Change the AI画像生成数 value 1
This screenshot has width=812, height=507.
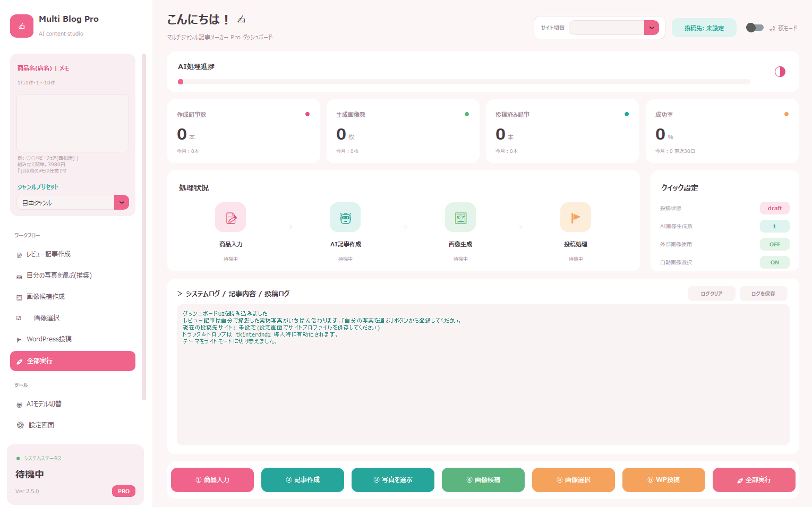[x=774, y=226]
